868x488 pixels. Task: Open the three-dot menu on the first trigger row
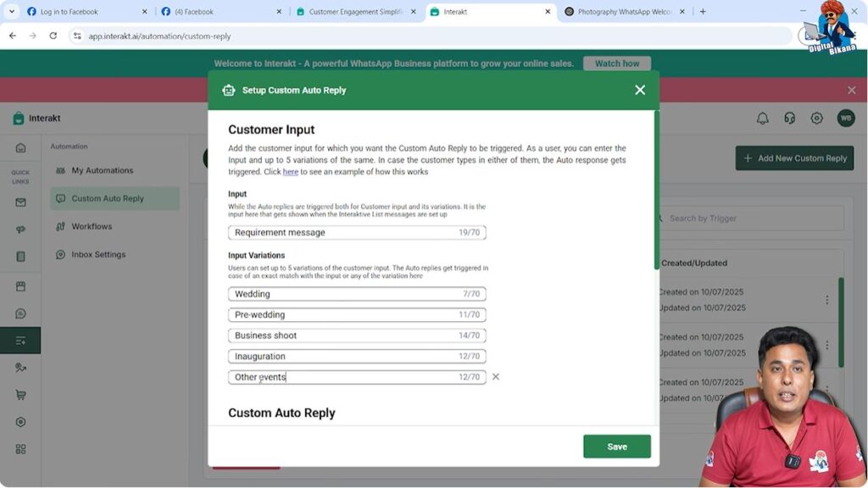[x=828, y=301]
